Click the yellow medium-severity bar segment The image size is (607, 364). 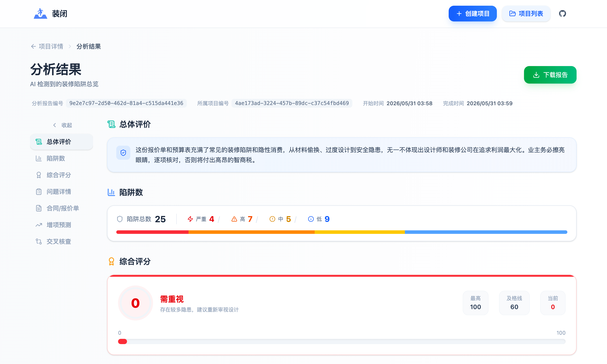(360, 232)
